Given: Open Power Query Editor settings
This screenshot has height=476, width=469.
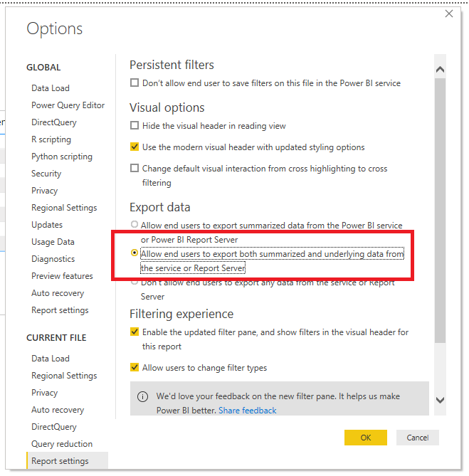Looking at the screenshot, I should (x=68, y=105).
